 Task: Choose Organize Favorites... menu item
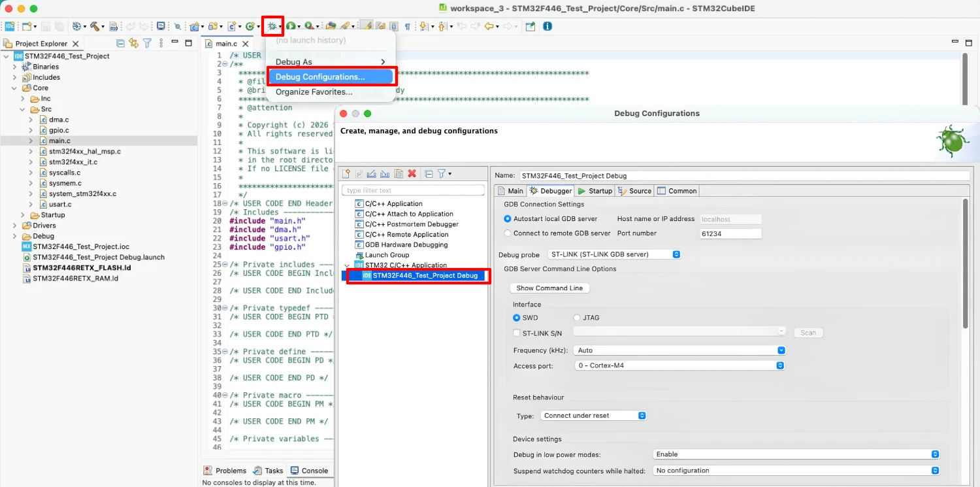(x=330, y=92)
